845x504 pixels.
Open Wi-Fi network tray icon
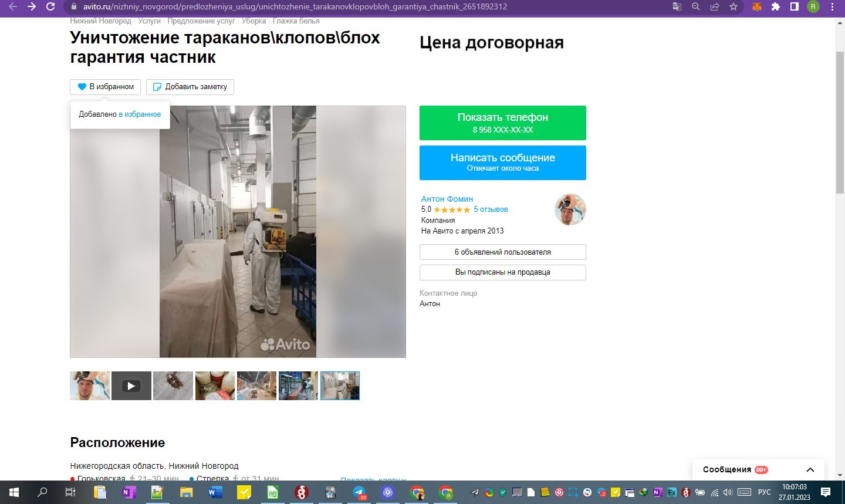point(714,492)
